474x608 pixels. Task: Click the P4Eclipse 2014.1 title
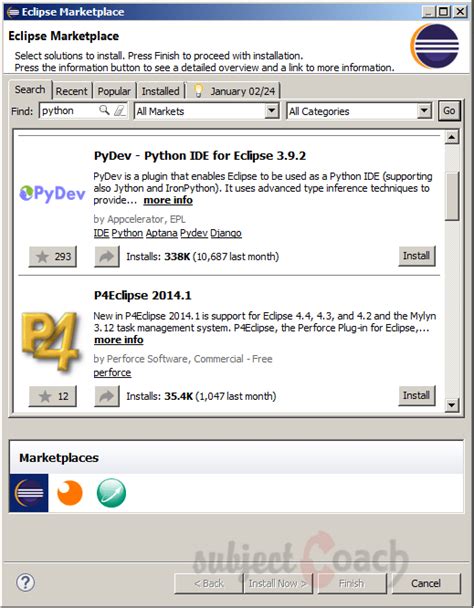coord(142,295)
